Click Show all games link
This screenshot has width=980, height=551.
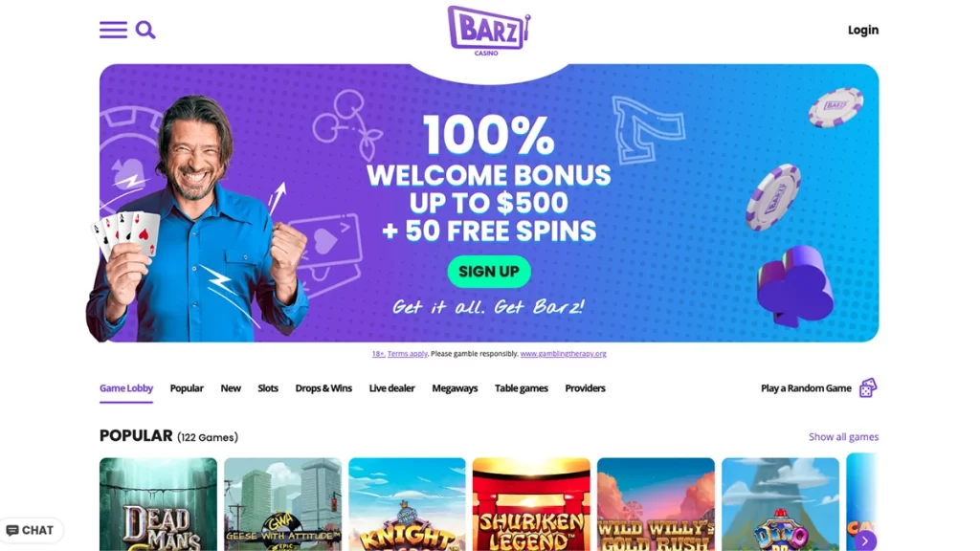coord(844,436)
